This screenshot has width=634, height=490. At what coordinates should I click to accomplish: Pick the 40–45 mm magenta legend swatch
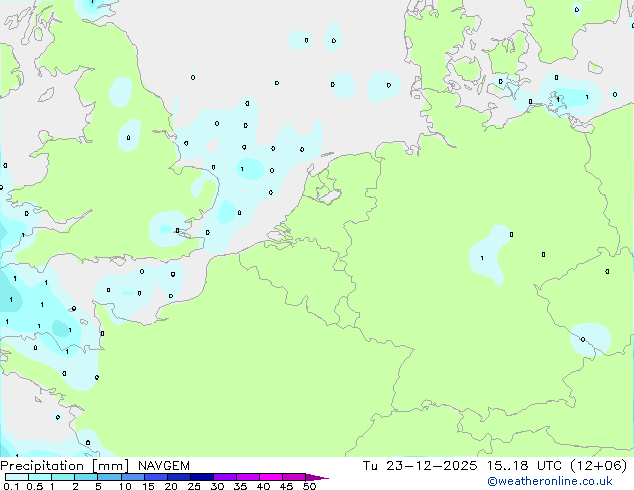[x=271, y=477]
